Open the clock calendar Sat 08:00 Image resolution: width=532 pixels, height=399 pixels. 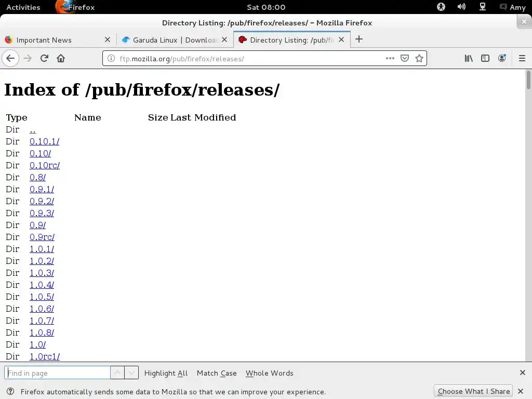point(266,7)
